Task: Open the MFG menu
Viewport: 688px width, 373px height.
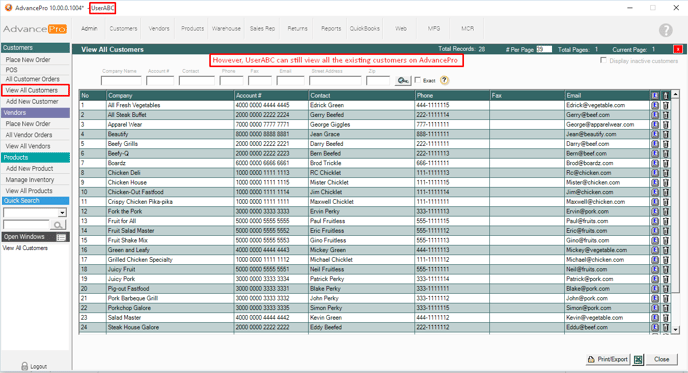Action: coord(434,29)
